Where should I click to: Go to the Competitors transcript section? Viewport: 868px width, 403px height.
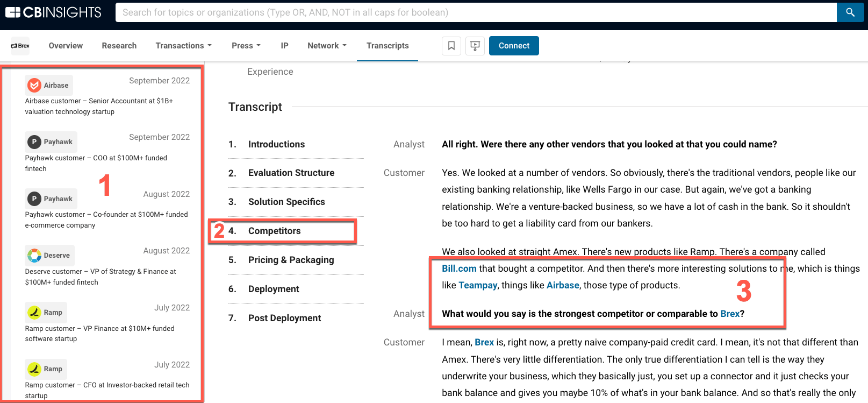point(274,231)
